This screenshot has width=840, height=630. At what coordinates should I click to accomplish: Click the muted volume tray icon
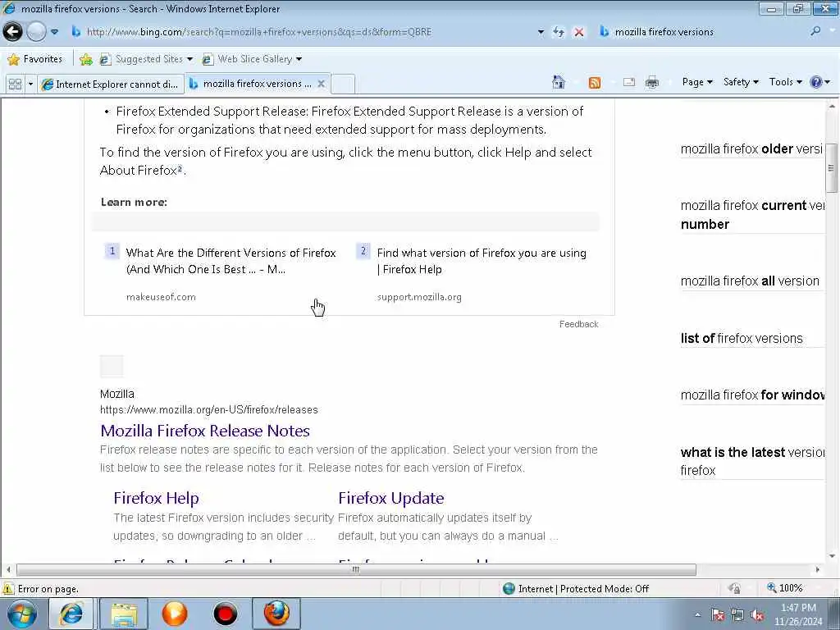757,614
